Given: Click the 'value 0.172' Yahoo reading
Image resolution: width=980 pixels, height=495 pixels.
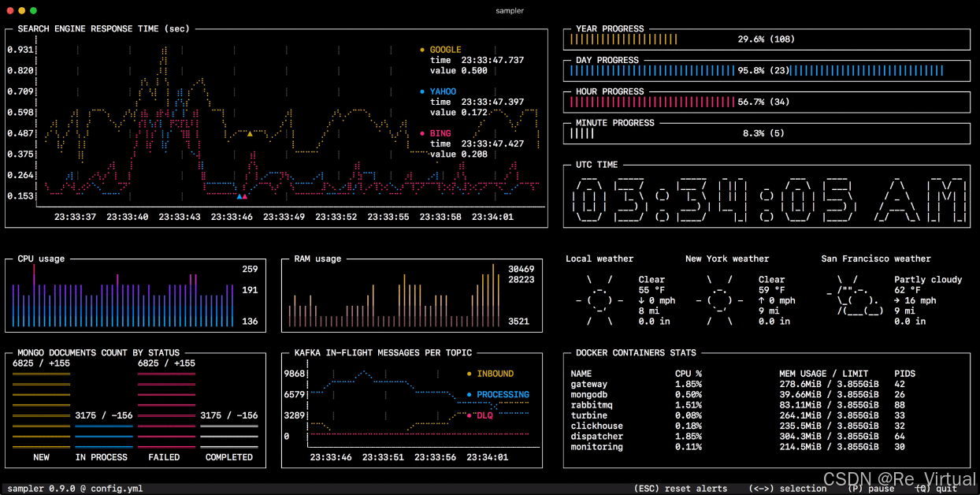Looking at the screenshot, I should (458, 112).
